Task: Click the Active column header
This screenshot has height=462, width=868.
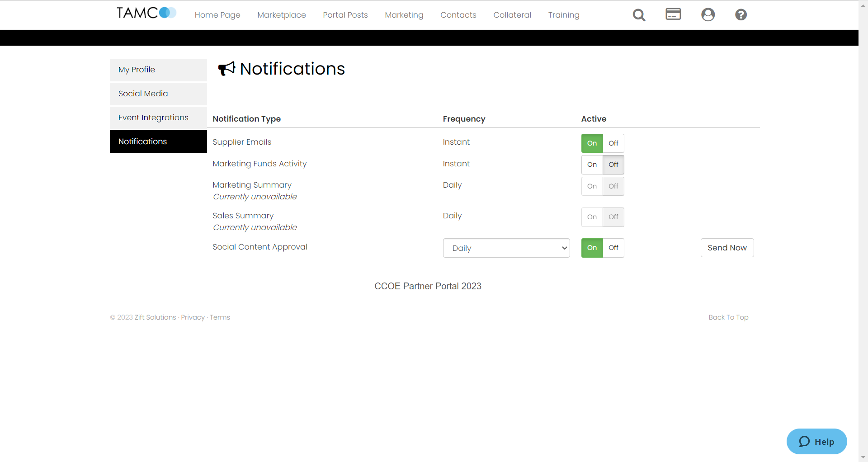Action: pyautogui.click(x=594, y=119)
